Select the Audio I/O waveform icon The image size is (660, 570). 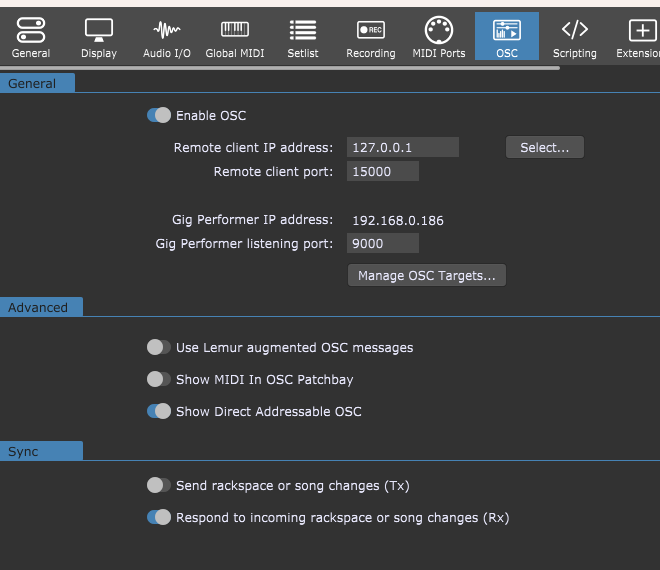(167, 31)
